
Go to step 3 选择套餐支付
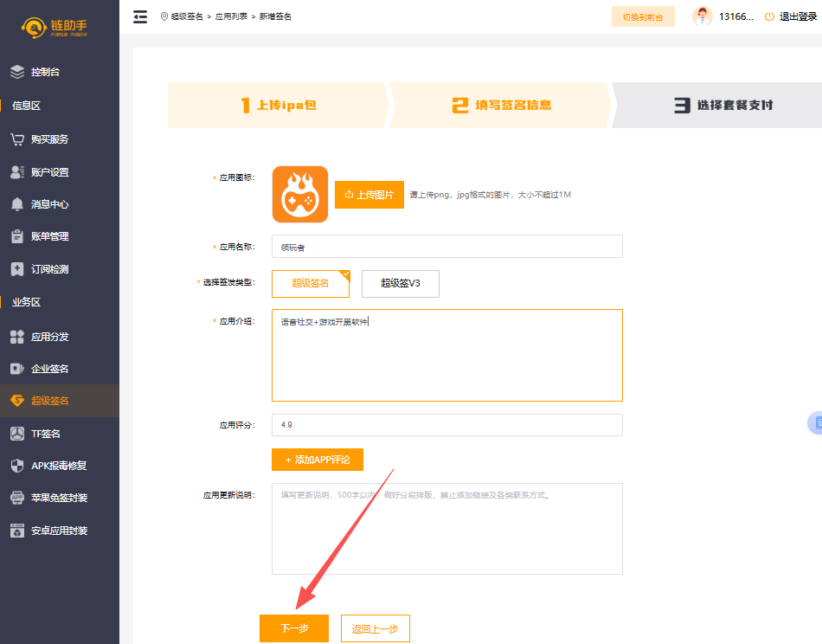[722, 106]
